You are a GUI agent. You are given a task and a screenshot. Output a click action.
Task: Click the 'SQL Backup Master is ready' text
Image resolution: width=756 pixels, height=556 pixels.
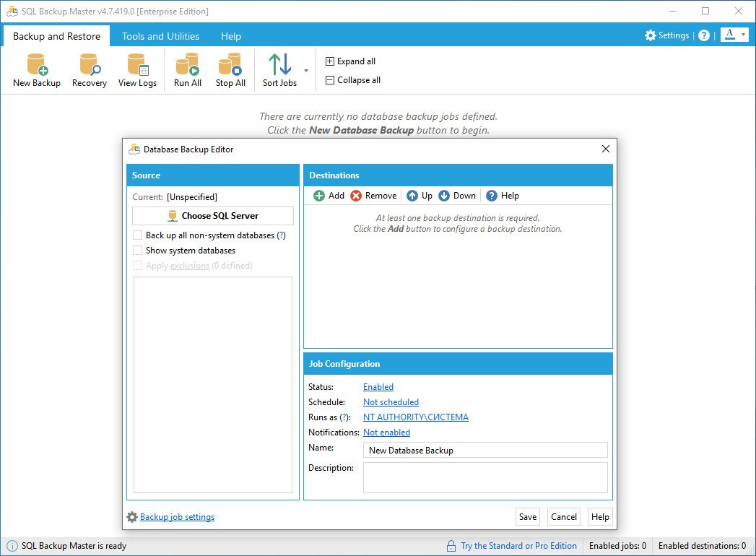tap(74, 545)
